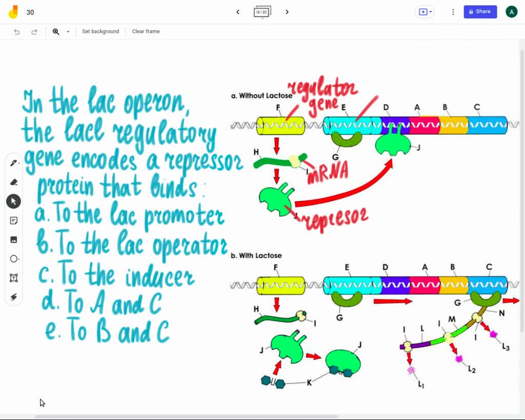Clear the current frame
Screen dimensions: 525x420
146,31
